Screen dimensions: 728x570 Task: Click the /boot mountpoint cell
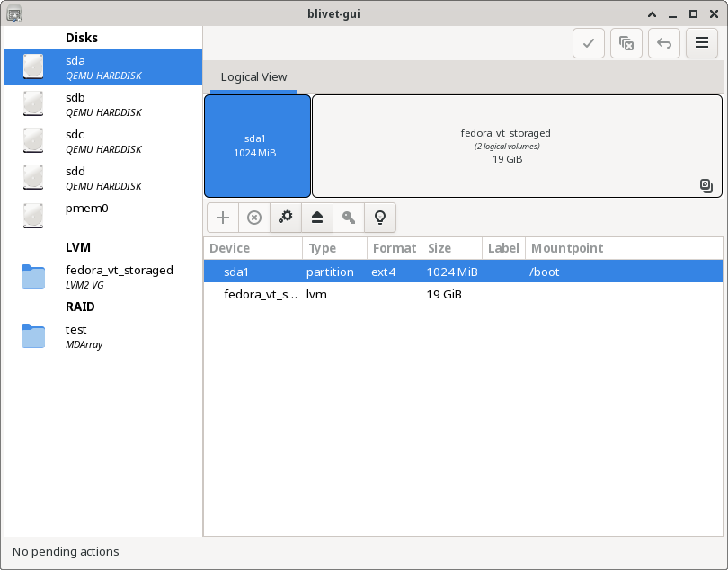(544, 272)
